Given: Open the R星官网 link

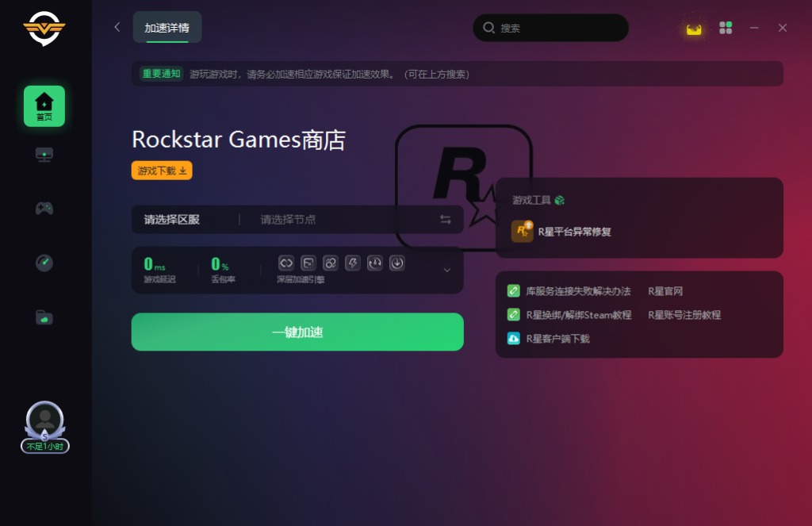Looking at the screenshot, I should click(x=665, y=291).
